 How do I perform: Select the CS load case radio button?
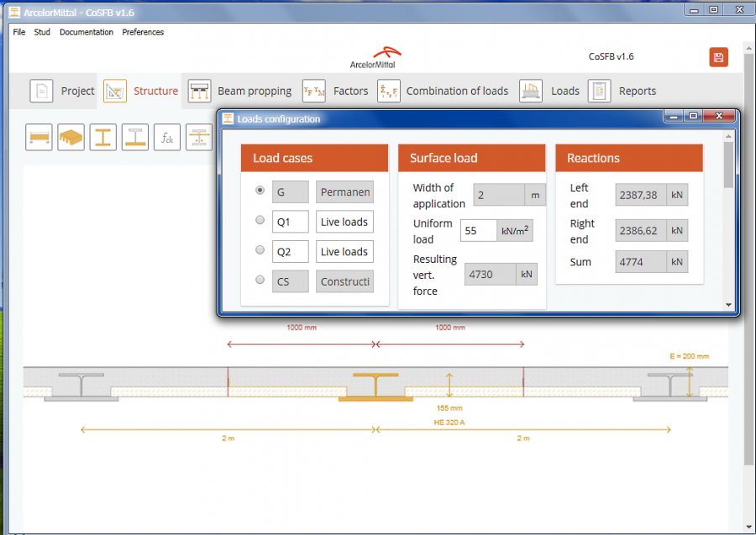click(260, 280)
